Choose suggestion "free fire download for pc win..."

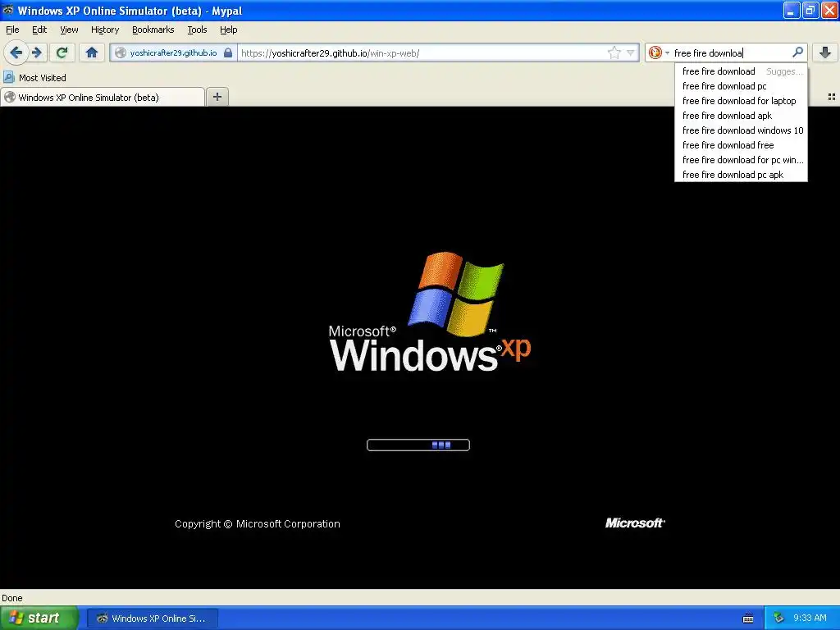pos(741,160)
